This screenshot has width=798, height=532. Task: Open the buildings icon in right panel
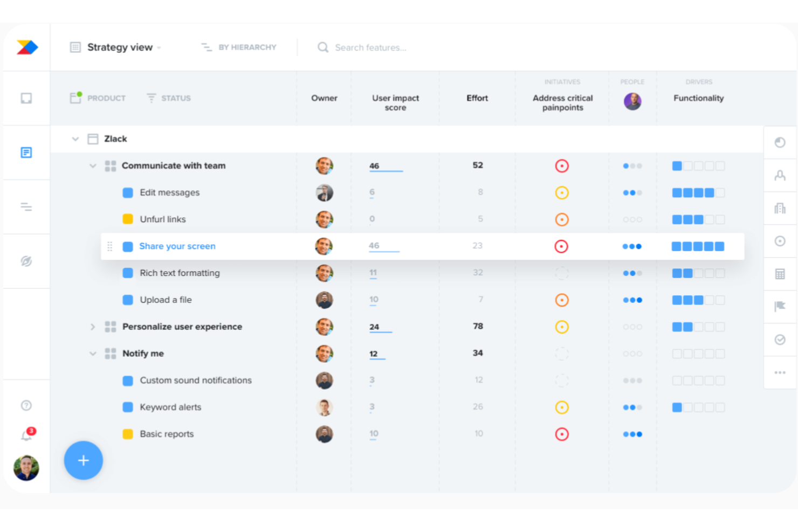coord(780,208)
